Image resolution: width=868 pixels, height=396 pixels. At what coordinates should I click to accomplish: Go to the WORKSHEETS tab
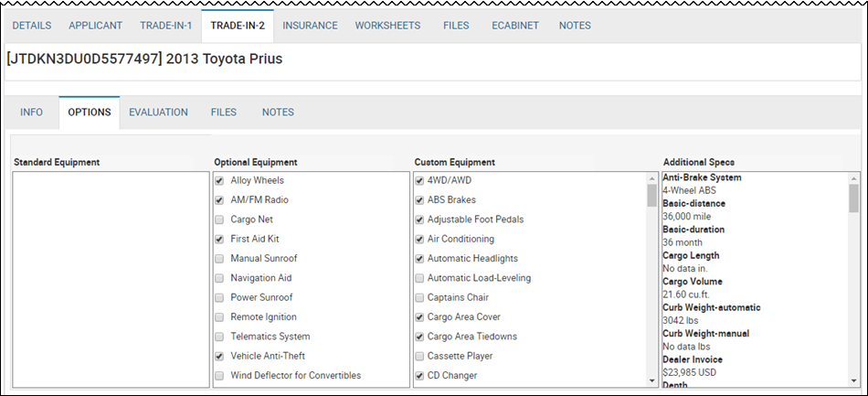(387, 26)
